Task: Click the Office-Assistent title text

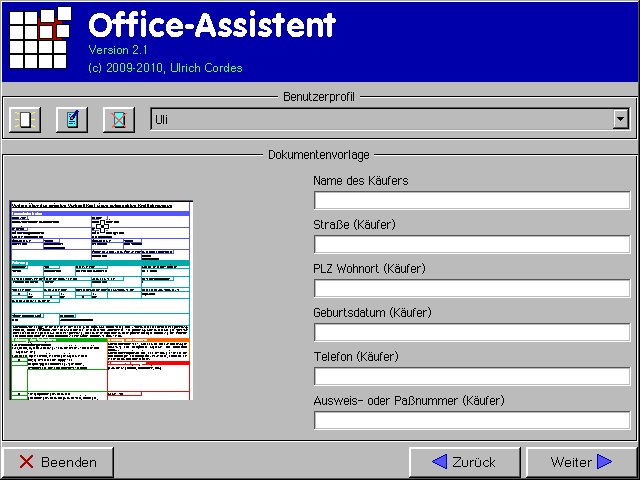Action: tap(212, 25)
